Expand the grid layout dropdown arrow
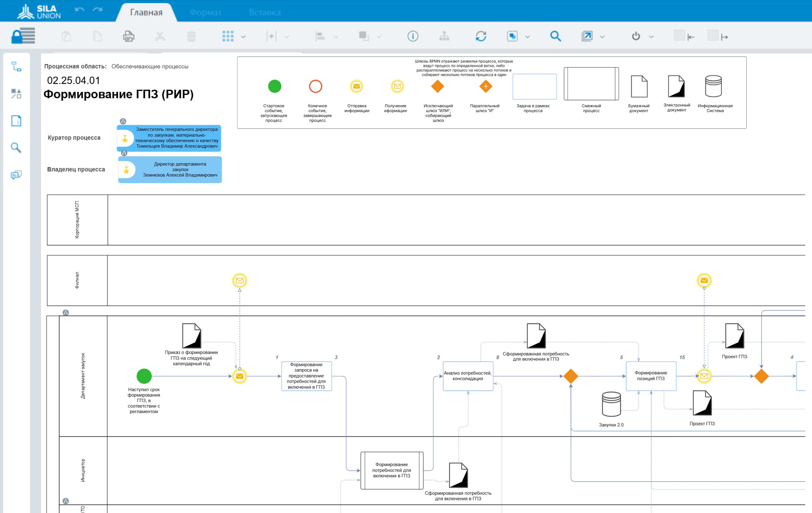Viewport: 812px width, 513px height. [x=243, y=37]
